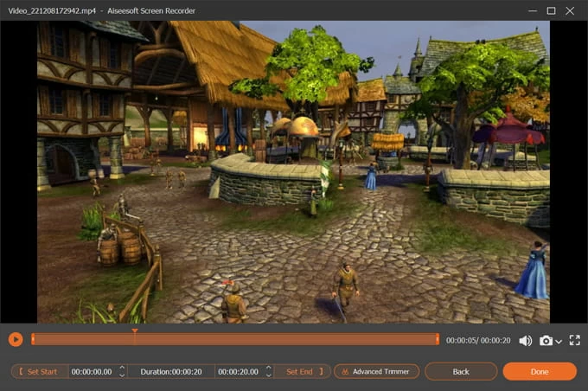Enter fullscreen mode for the video

point(574,341)
